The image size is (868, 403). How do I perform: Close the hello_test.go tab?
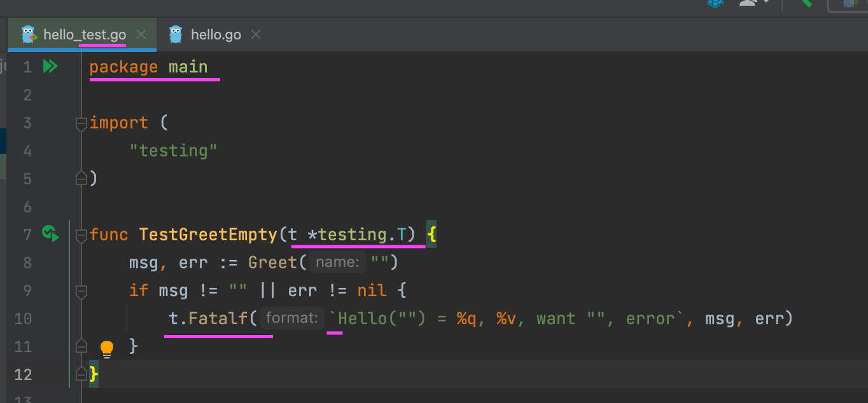[x=141, y=34]
